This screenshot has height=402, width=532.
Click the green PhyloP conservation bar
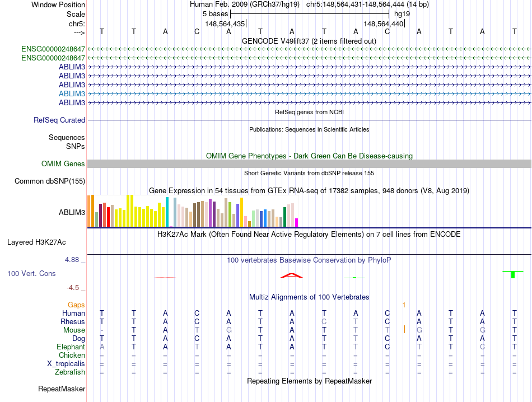[x=513, y=274]
